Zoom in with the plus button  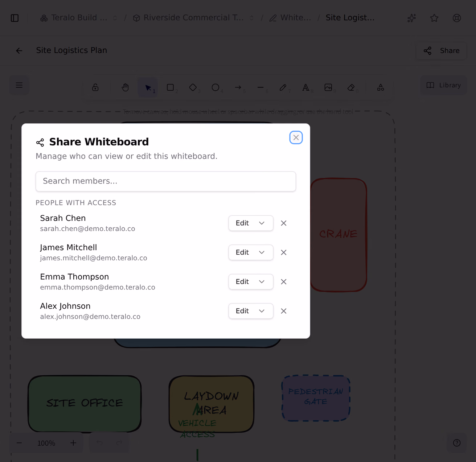pyautogui.click(x=73, y=443)
